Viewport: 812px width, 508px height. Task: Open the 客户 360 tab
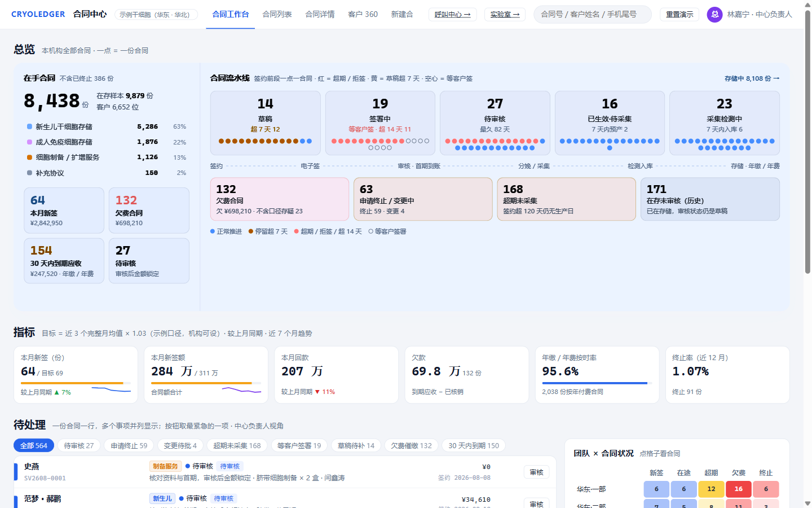(x=363, y=15)
